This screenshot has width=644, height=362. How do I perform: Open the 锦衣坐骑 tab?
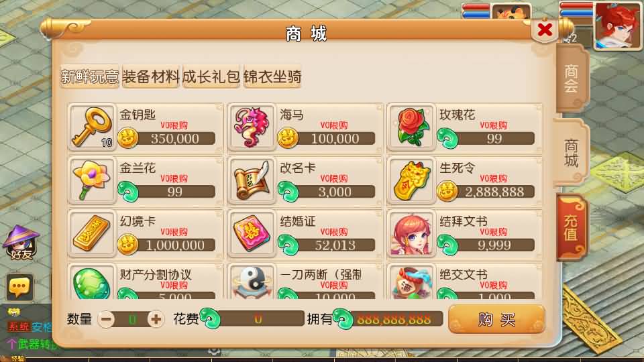point(272,76)
